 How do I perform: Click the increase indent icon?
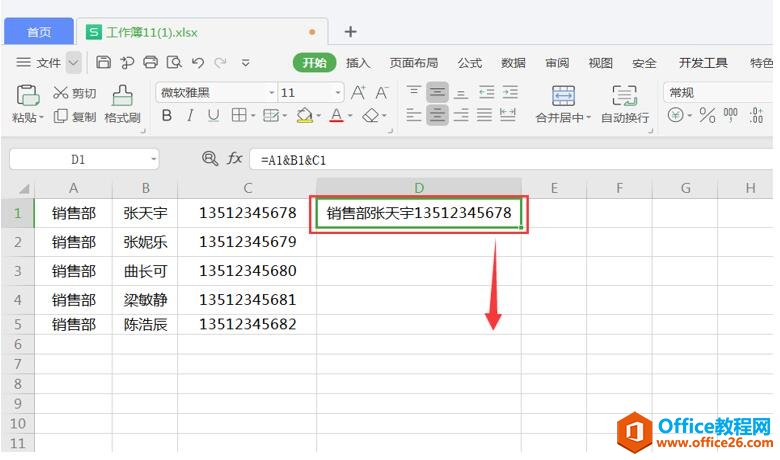(x=510, y=92)
